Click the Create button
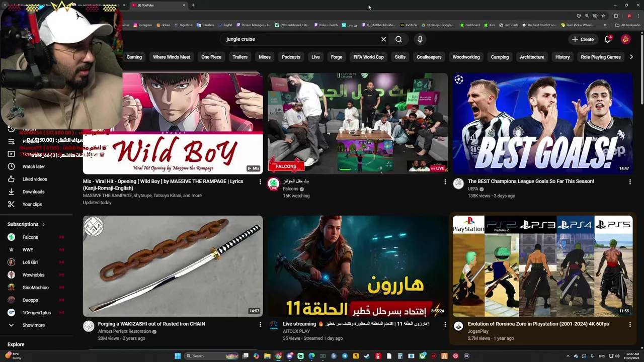The width and height of the screenshot is (644, 362). click(583, 39)
